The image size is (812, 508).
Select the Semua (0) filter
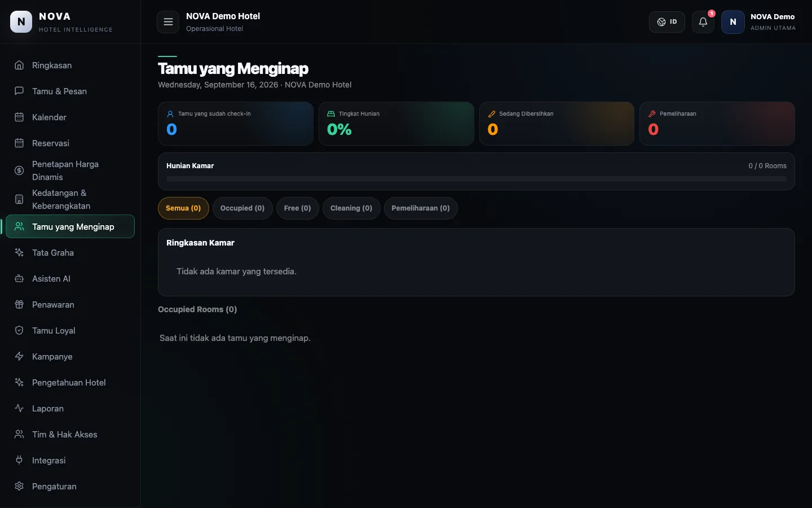coord(183,208)
